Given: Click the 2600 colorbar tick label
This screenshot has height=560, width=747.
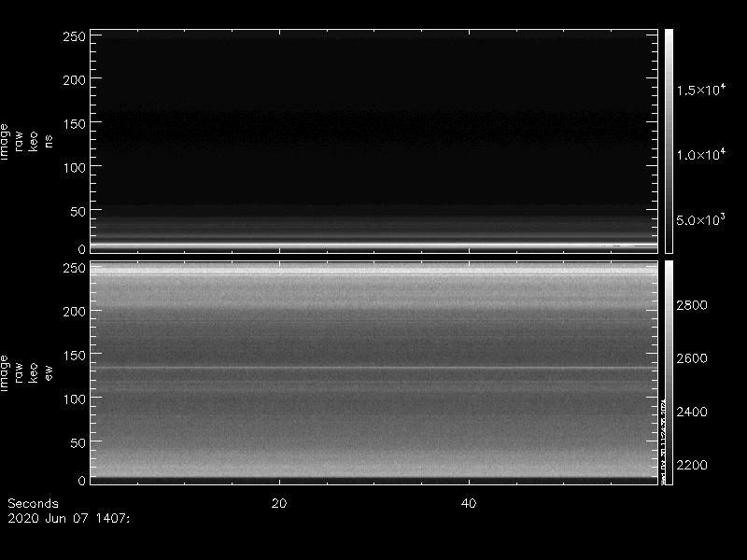Looking at the screenshot, I should [x=692, y=358].
